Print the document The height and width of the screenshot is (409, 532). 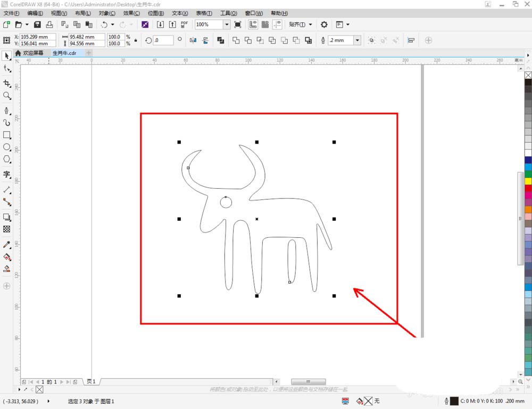tap(49, 24)
